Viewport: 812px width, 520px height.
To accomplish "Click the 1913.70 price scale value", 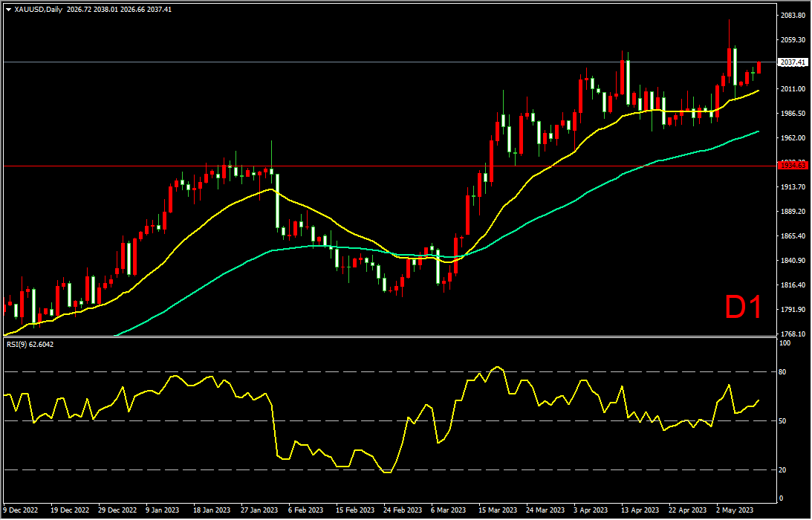I will pos(793,187).
